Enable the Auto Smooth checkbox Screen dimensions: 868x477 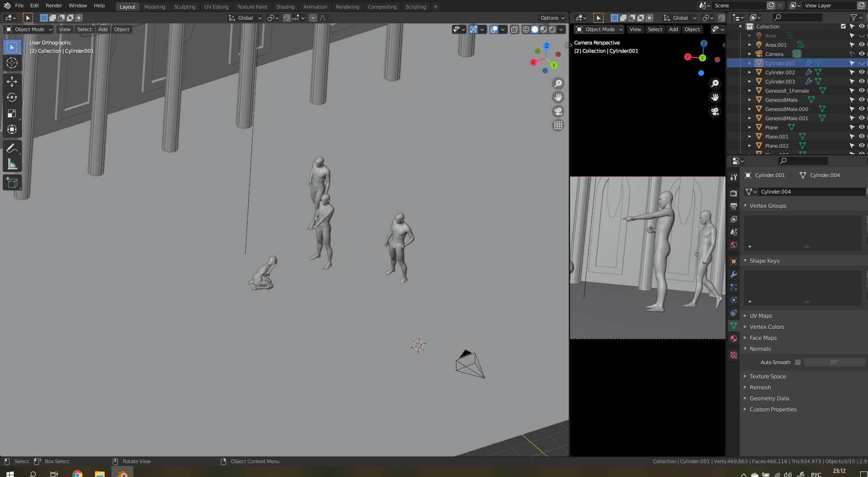point(798,362)
